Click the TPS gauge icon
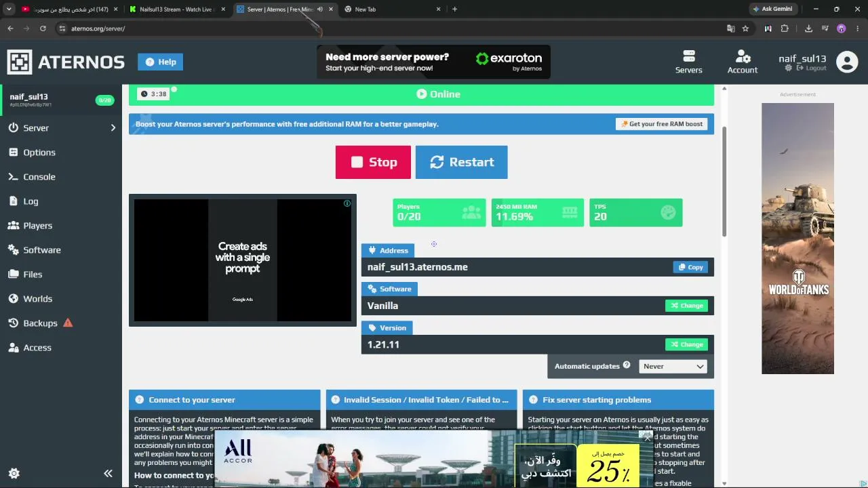 click(x=668, y=213)
